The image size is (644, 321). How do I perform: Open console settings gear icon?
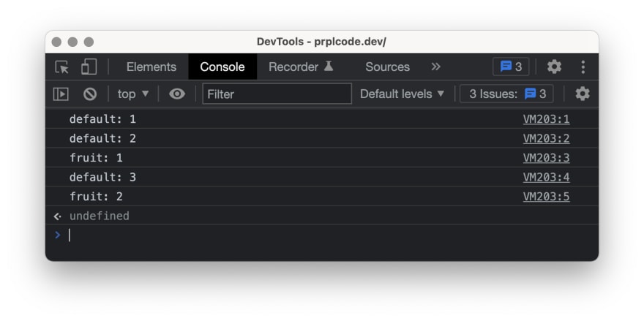[583, 94]
